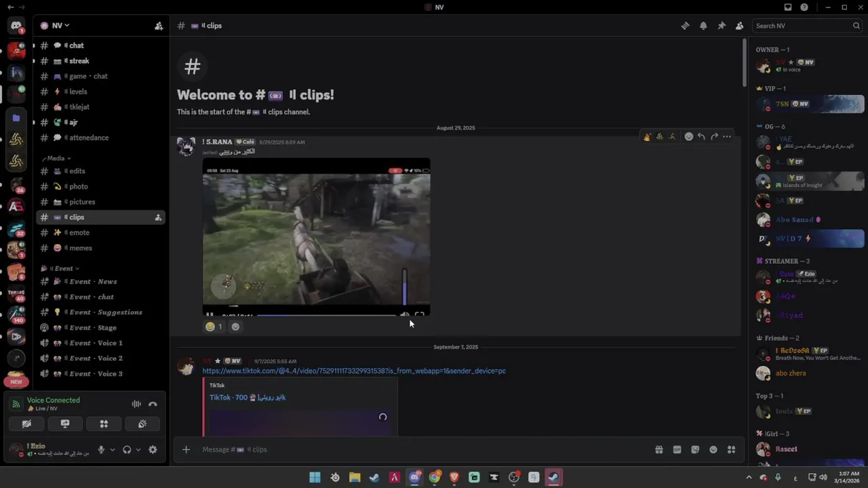The width and height of the screenshot is (868, 488).
Task: Open the TikTok video link
Action: tap(354, 371)
